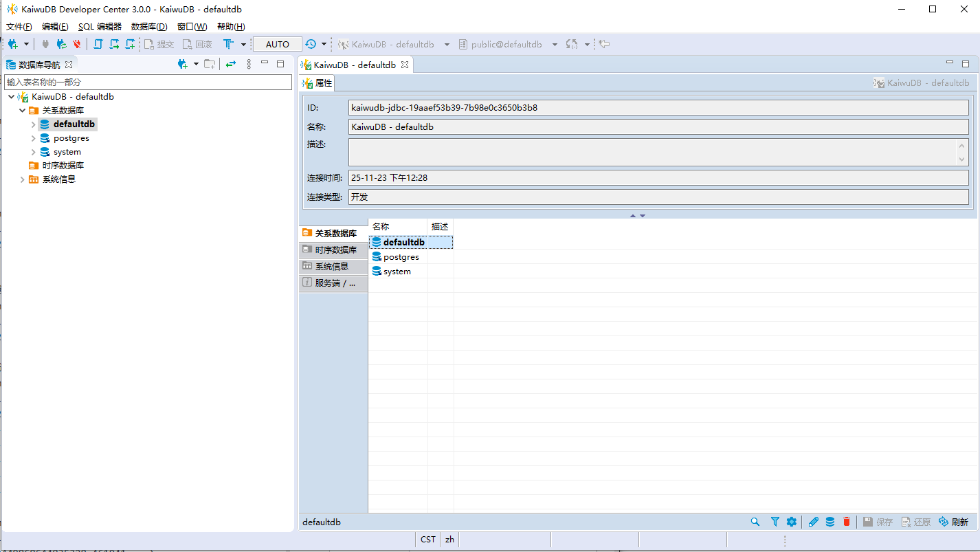This screenshot has height=552, width=980.
Task: Collapse the KaiwuDB - defaultdb connection node
Action: point(11,97)
